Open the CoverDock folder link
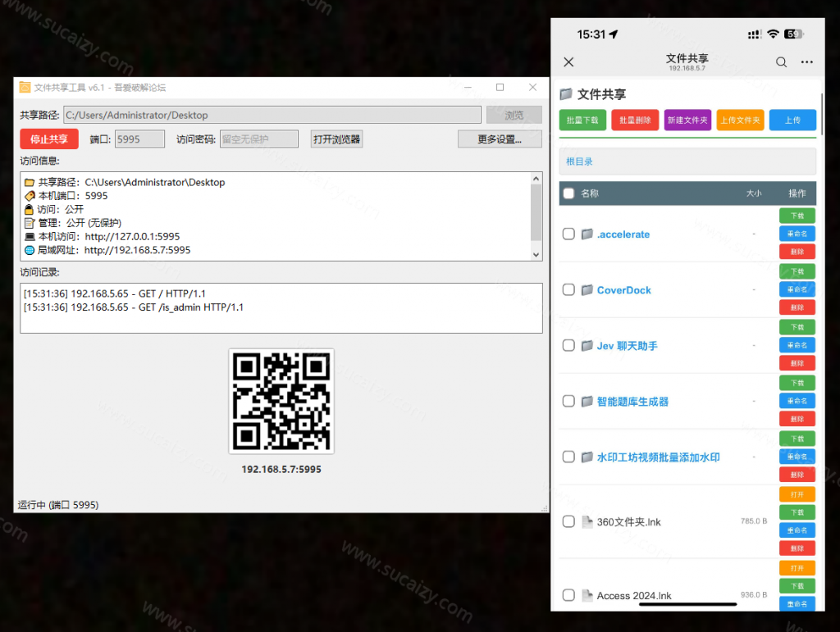 (x=624, y=290)
